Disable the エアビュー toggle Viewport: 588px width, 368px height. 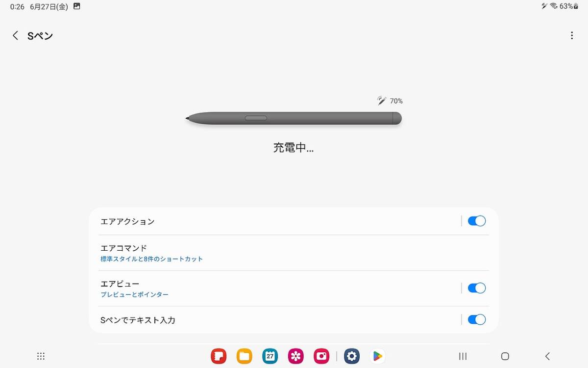pos(476,288)
